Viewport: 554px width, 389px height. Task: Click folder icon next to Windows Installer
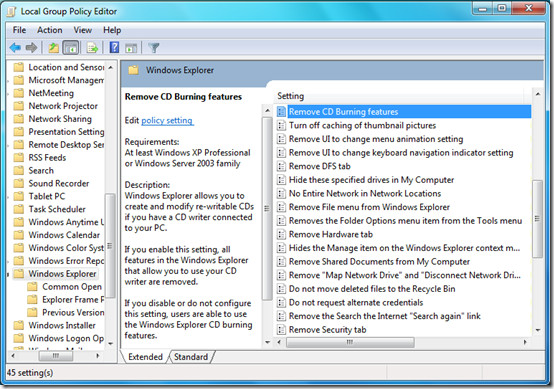pyautogui.click(x=18, y=325)
